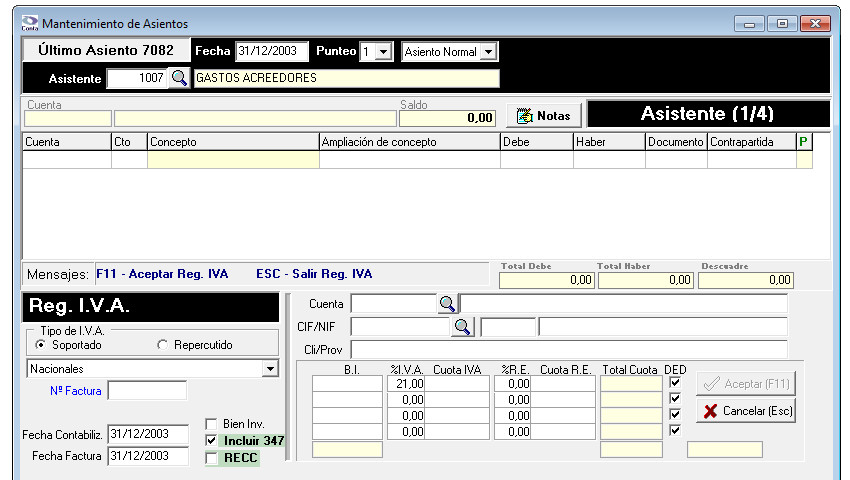Screen dimensions: 850x480
Task: Click the Reg. IVA Cuenta code field
Action: tap(394, 304)
